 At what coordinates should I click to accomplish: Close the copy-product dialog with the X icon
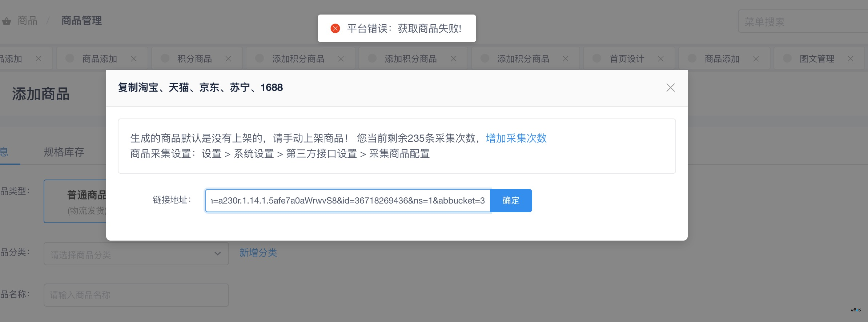[670, 88]
